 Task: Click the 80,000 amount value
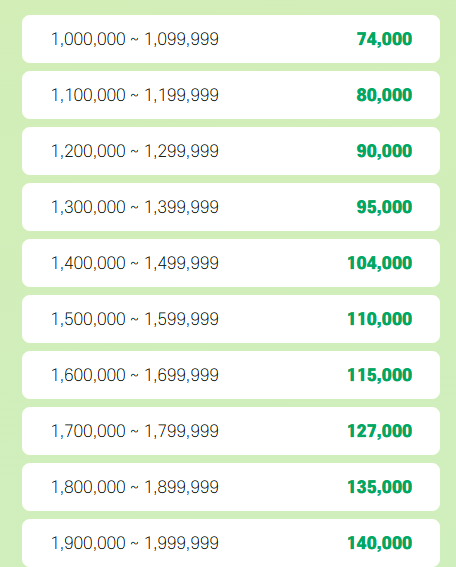tap(384, 95)
